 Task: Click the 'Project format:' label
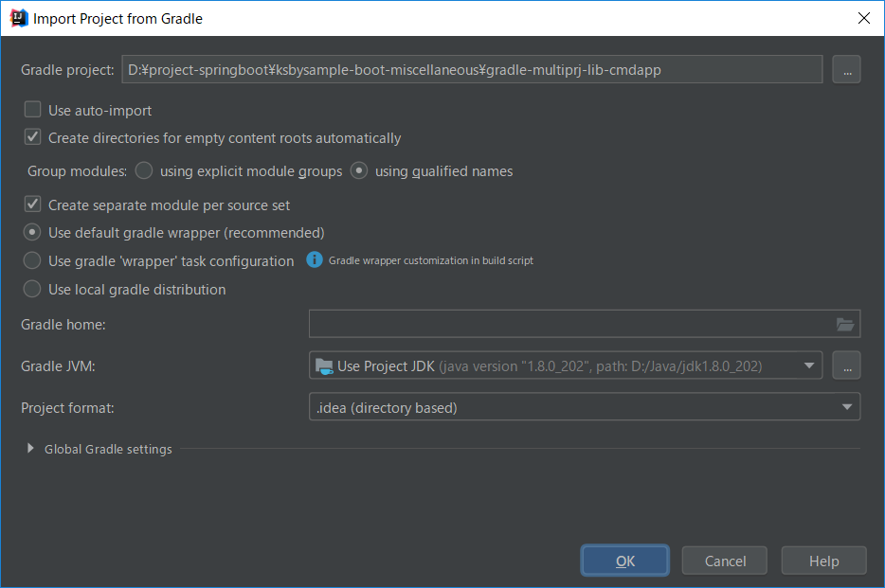tap(67, 407)
